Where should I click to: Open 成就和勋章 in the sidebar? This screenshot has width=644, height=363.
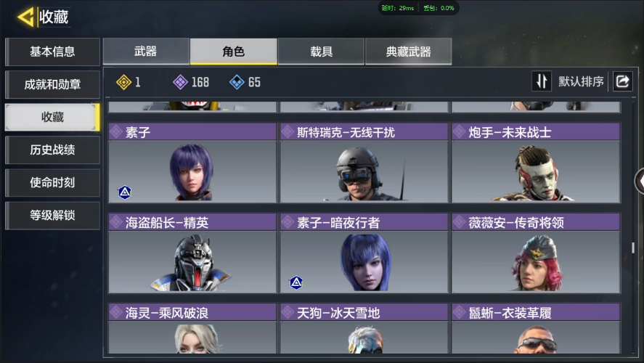coord(52,85)
